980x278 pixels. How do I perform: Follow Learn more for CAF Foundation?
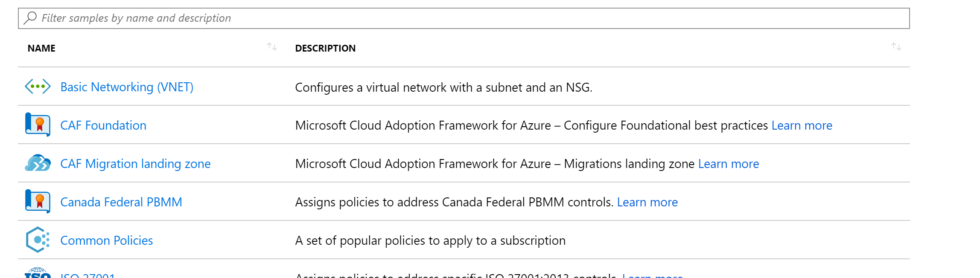click(802, 125)
